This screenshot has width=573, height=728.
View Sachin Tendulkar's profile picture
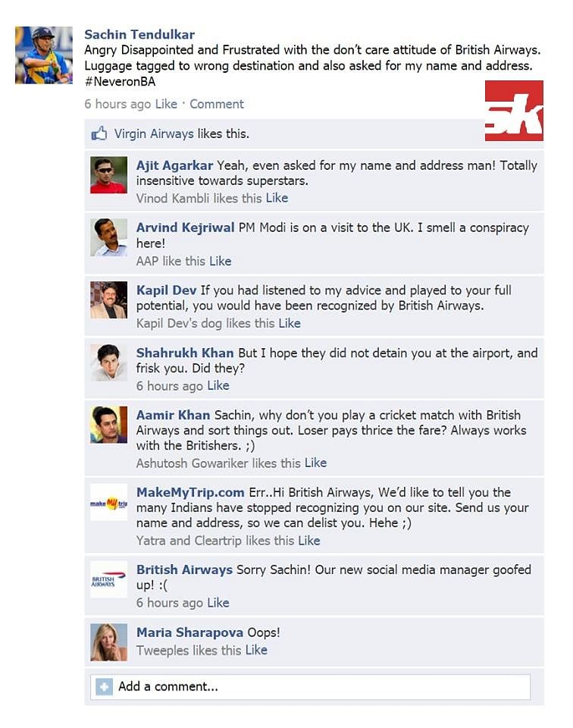point(44,55)
